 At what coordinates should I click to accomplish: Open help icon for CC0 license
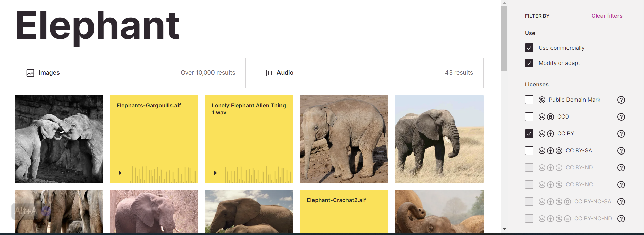coord(621,117)
